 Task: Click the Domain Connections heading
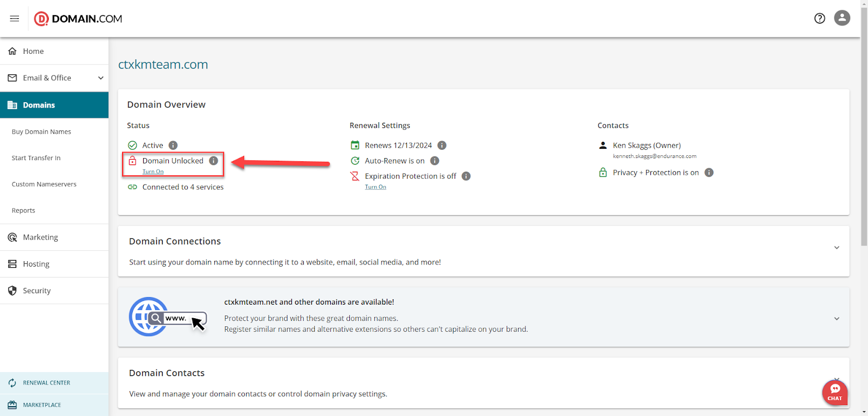pos(175,242)
